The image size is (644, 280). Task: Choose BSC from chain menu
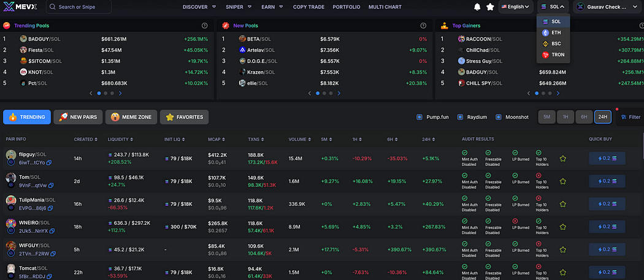coord(553,44)
